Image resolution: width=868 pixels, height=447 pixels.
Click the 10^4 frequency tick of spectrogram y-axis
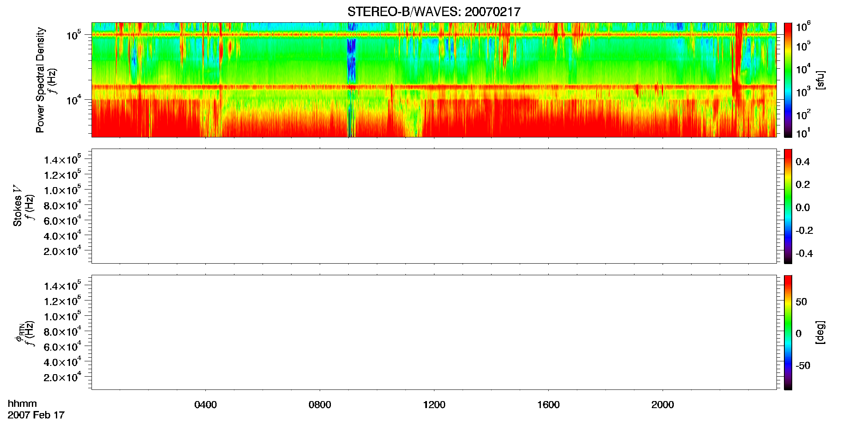(x=73, y=100)
